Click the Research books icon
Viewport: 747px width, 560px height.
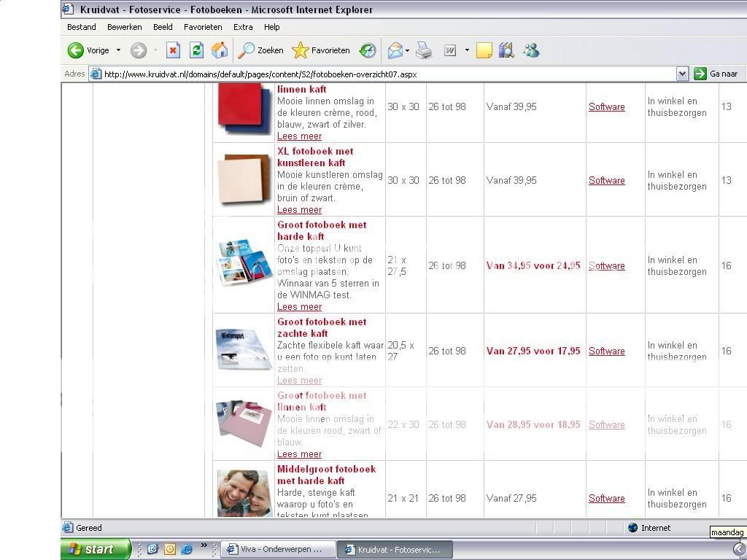(506, 50)
